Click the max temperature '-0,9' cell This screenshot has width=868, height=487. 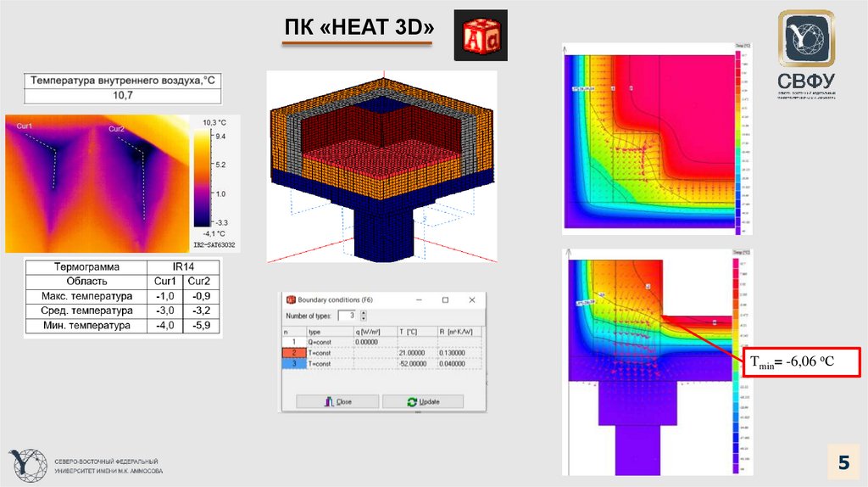point(202,296)
